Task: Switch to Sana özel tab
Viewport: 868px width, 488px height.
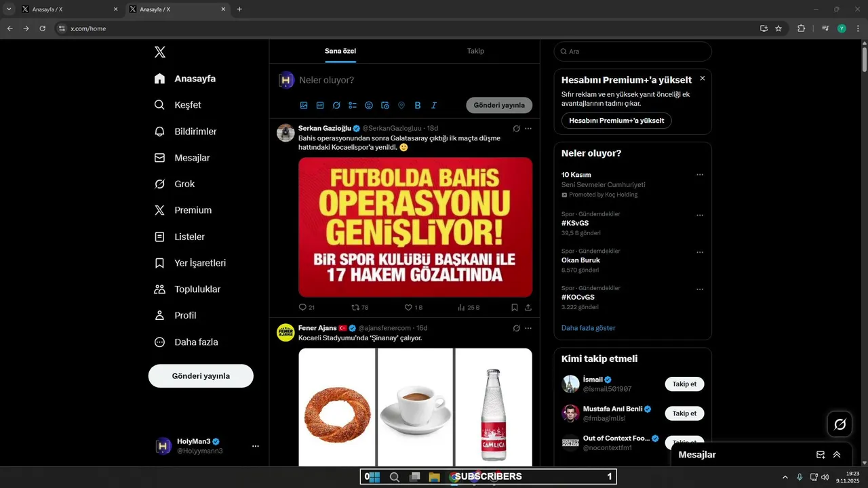Action: (340, 51)
